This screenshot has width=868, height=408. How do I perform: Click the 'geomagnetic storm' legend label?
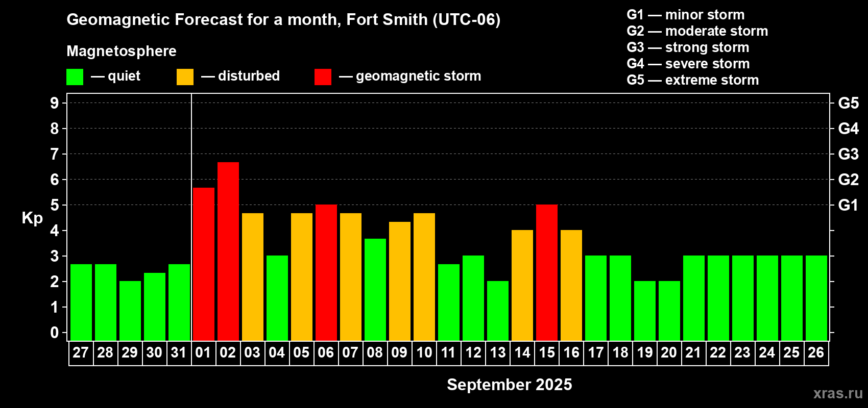pos(418,76)
